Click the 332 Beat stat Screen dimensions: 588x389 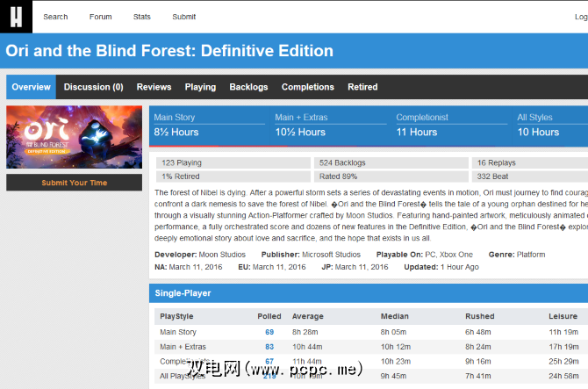point(530,176)
